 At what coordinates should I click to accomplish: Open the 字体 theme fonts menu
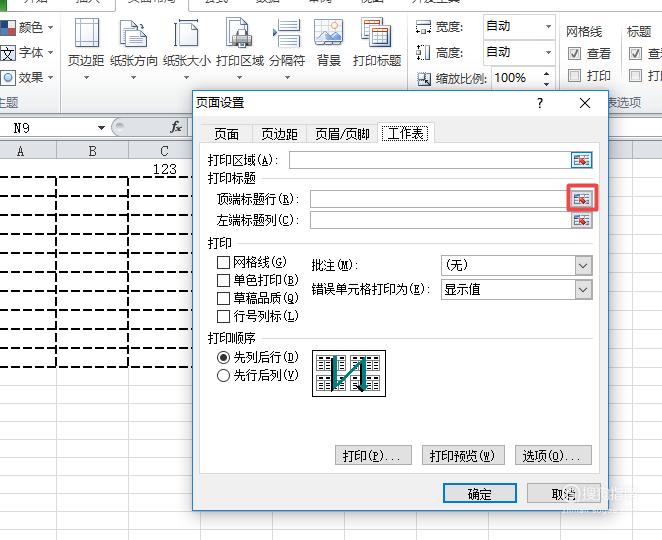click(27, 53)
